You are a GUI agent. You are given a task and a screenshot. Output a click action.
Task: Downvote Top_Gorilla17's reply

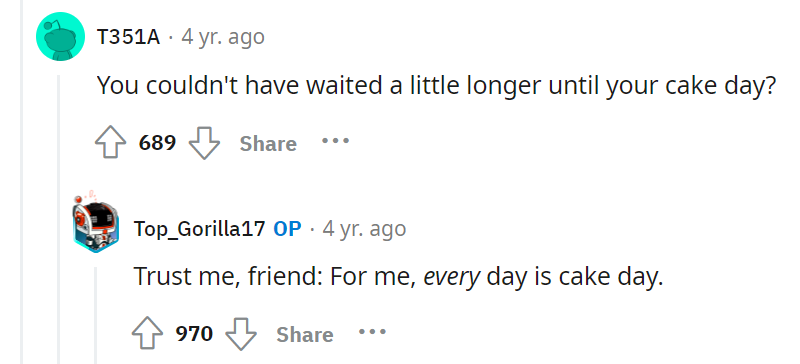(241, 334)
